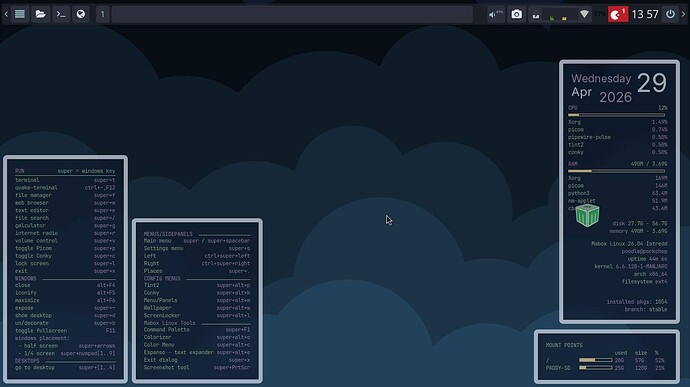Click the 'show desktop' shortcut row
This screenshot has width=690, height=387.
tap(65, 315)
